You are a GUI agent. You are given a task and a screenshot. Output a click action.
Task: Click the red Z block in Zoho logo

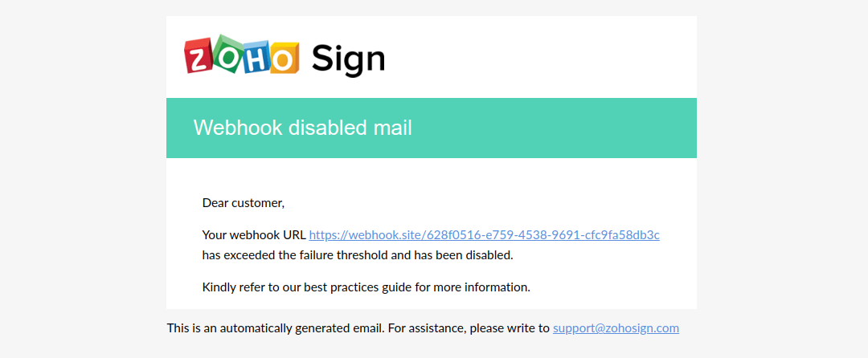click(199, 56)
